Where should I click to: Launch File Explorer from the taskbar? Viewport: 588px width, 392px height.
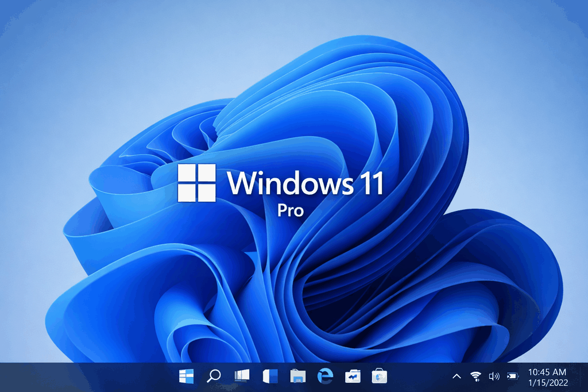point(297,376)
